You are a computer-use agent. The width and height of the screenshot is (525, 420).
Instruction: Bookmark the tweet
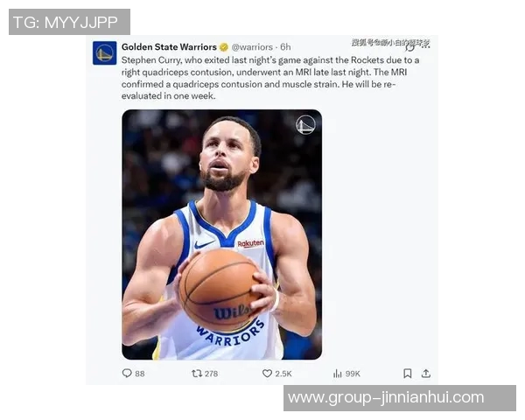pos(408,374)
